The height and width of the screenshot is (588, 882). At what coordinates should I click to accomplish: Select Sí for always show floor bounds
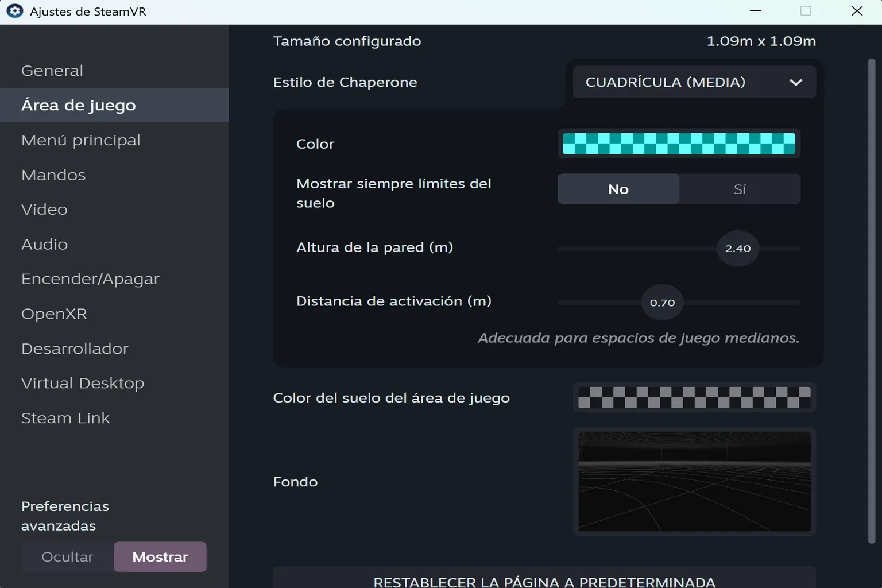740,189
